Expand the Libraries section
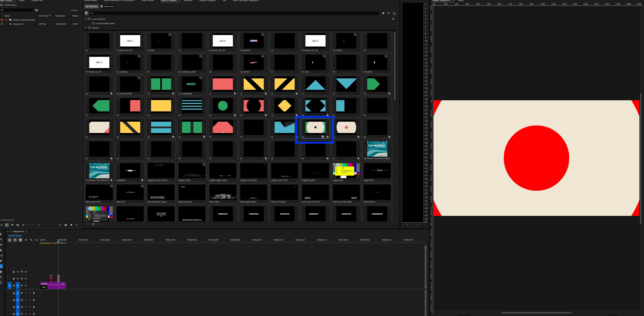The image size is (644, 316). click(x=86, y=28)
